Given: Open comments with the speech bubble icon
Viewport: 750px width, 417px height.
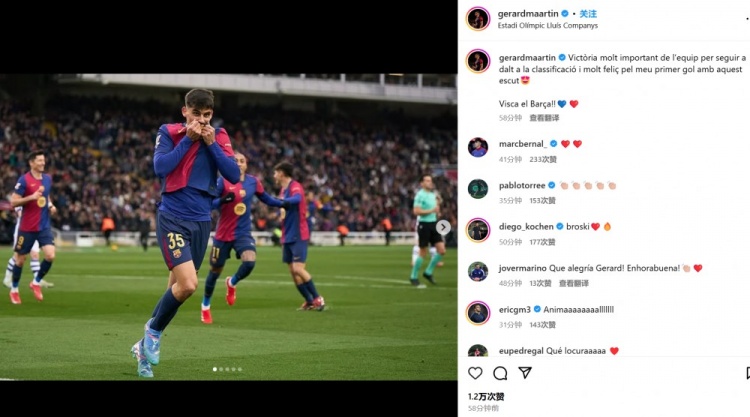Looking at the screenshot, I should point(500,373).
